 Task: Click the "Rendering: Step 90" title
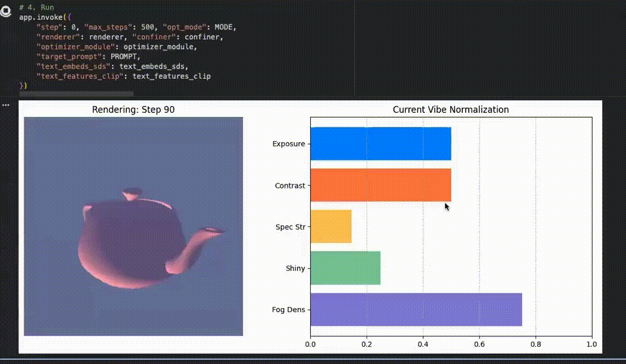pyautogui.click(x=133, y=109)
